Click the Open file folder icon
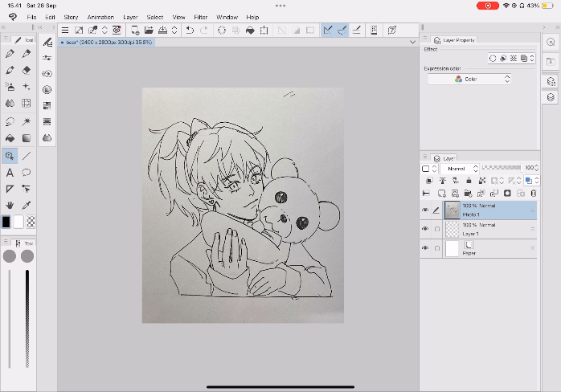This screenshot has width=561, height=392. pyautogui.click(x=149, y=31)
